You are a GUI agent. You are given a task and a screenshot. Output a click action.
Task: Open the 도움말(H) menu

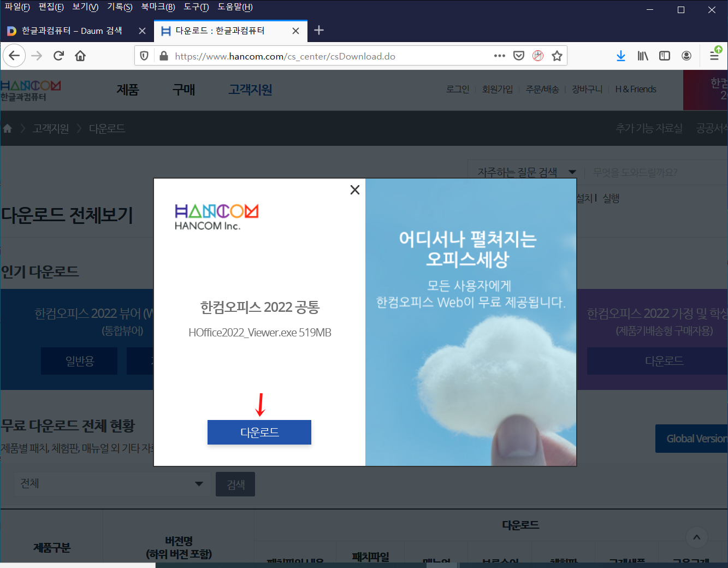coord(235,7)
